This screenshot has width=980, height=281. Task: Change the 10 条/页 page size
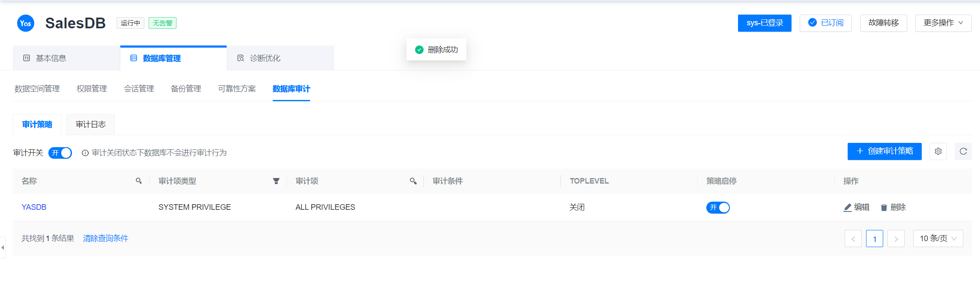click(938, 239)
